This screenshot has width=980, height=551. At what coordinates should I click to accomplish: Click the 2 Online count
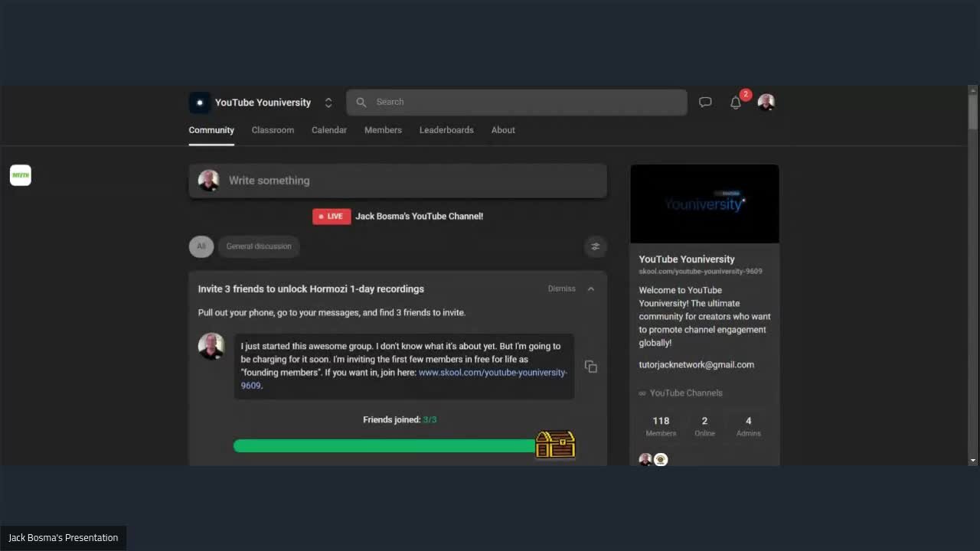tap(704, 426)
